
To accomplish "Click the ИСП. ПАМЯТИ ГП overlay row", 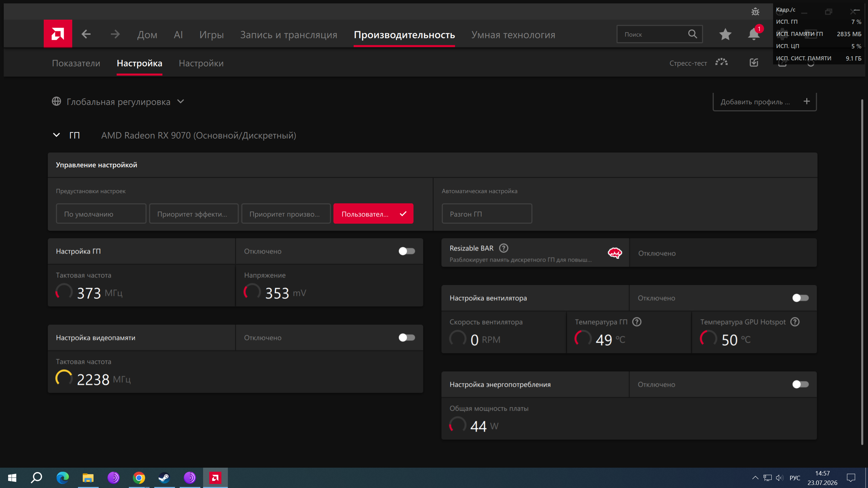I will click(x=818, y=34).
